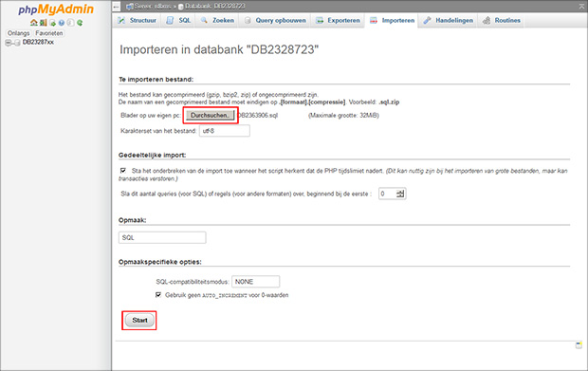
Task: Open the Opmaak SQL format dropdown
Action: click(x=162, y=237)
